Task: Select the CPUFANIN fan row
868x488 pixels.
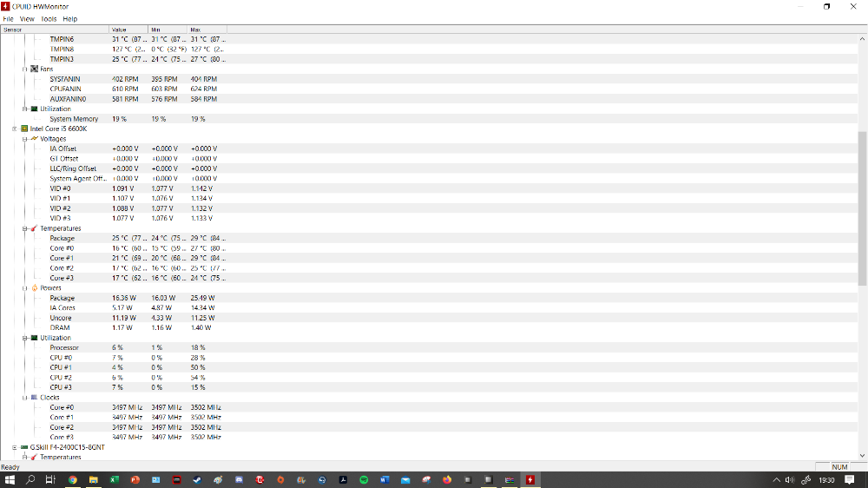Action: click(429, 89)
